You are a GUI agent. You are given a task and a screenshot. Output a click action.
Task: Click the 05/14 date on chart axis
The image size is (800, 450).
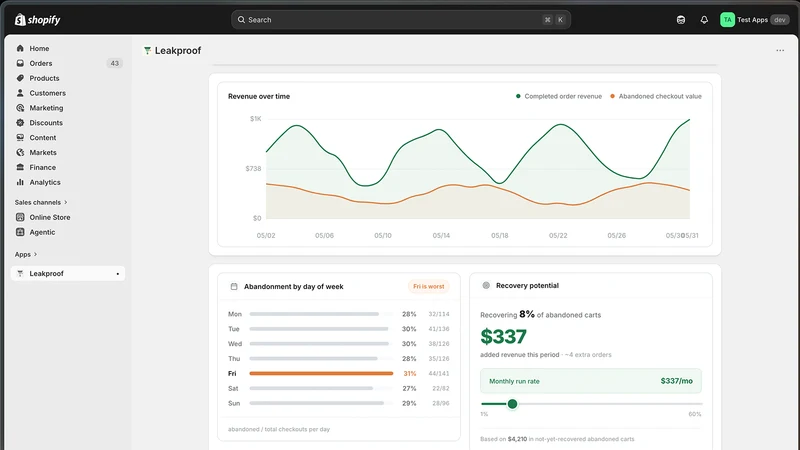pyautogui.click(x=441, y=235)
